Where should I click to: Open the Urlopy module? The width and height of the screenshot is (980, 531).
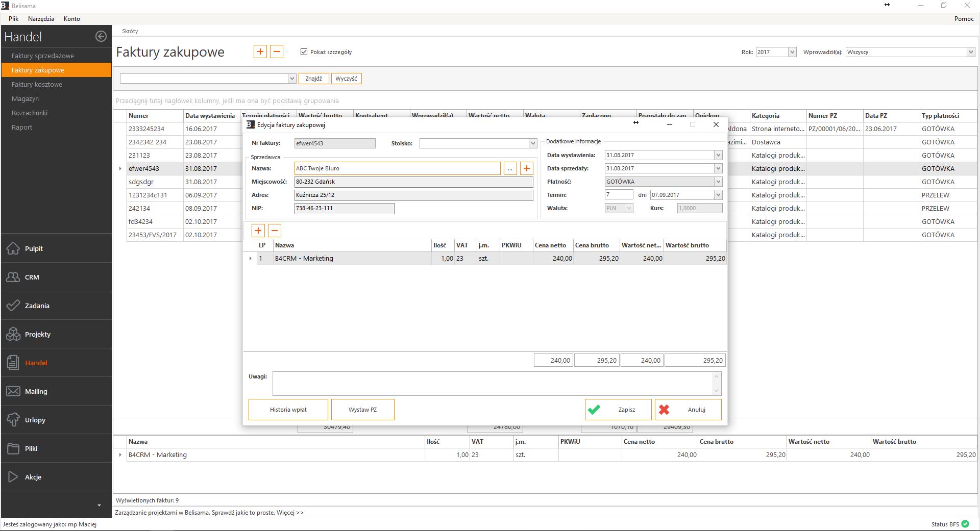coord(35,420)
